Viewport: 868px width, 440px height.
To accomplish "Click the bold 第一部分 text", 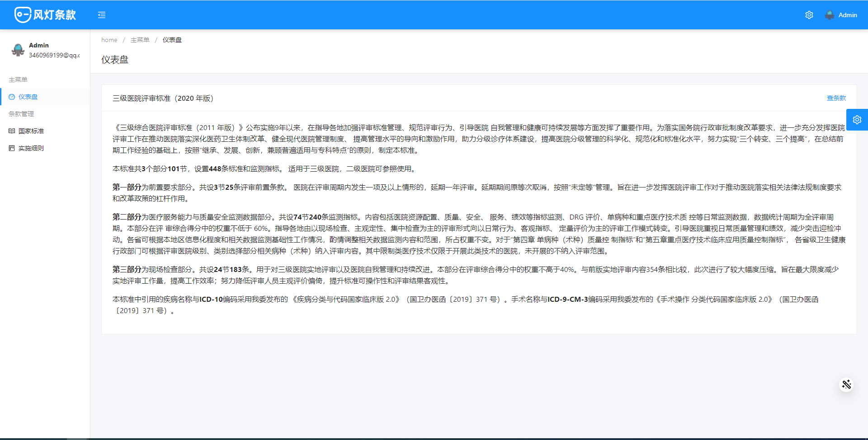I will [127, 187].
